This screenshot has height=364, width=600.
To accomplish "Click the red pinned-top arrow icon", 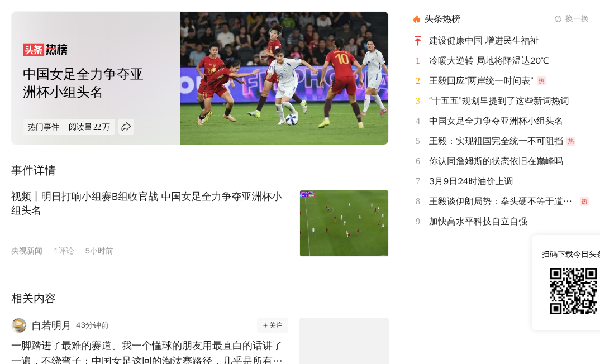I will [x=418, y=41].
